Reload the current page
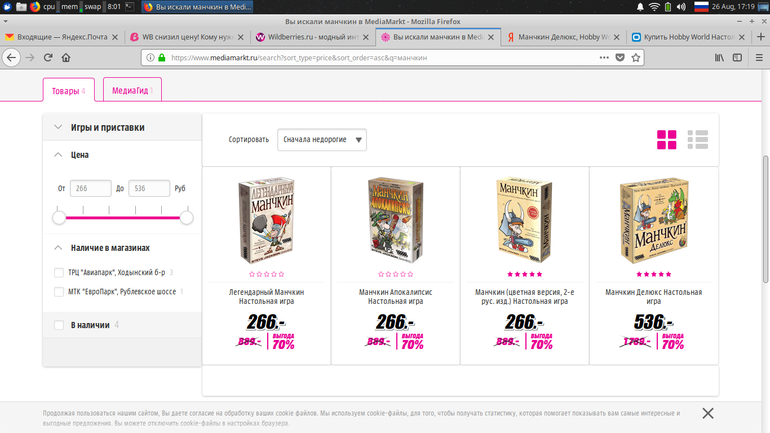 coord(48,57)
